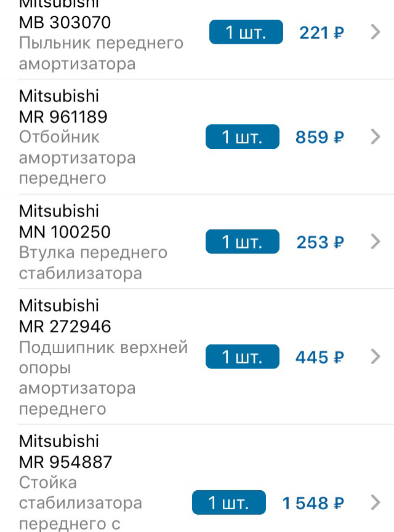
Task: Expand details for part MR 961189
Action: click(x=376, y=137)
